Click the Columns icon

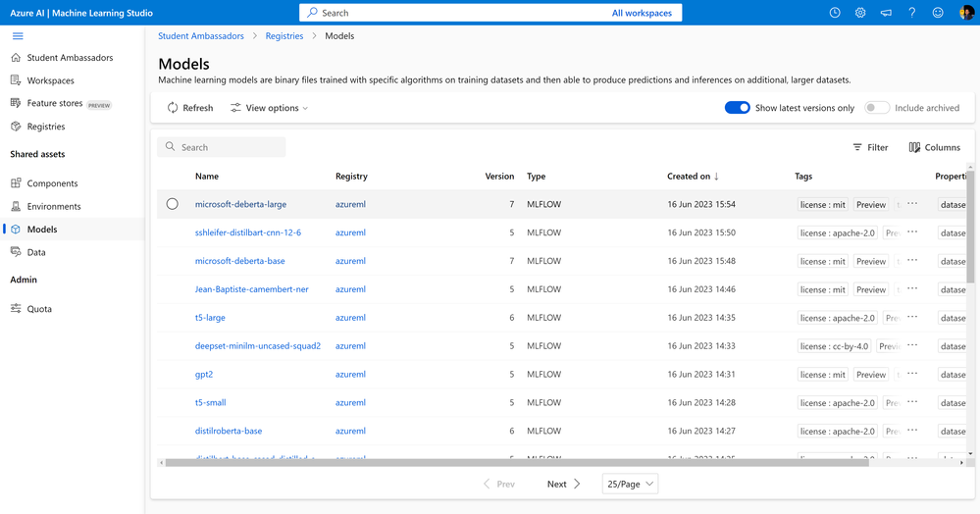tap(914, 147)
